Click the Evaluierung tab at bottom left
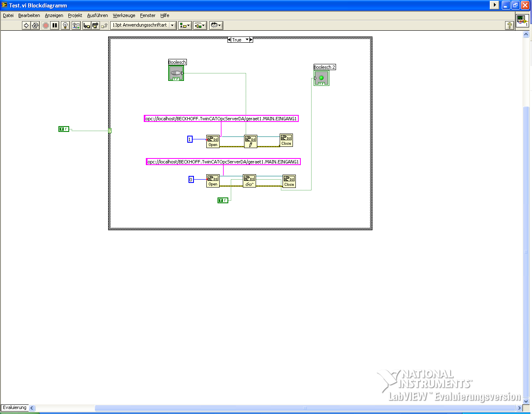The width and height of the screenshot is (532, 414). coord(15,407)
